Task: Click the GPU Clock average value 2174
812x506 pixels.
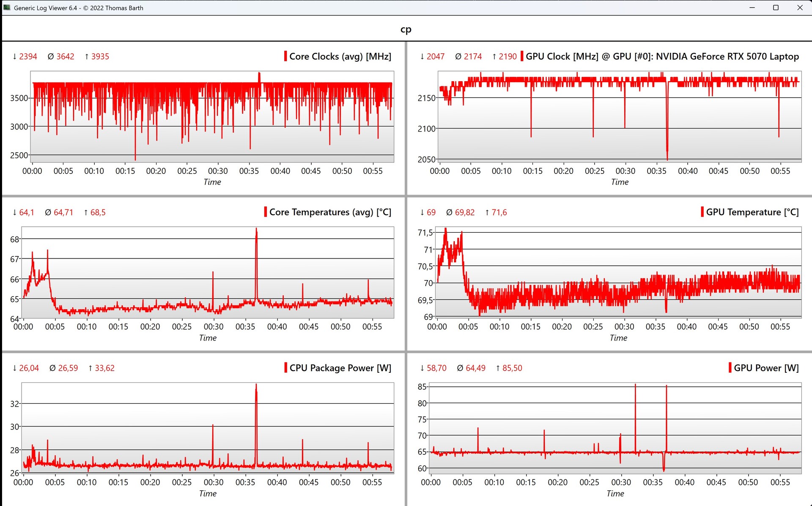Action: tap(472, 56)
